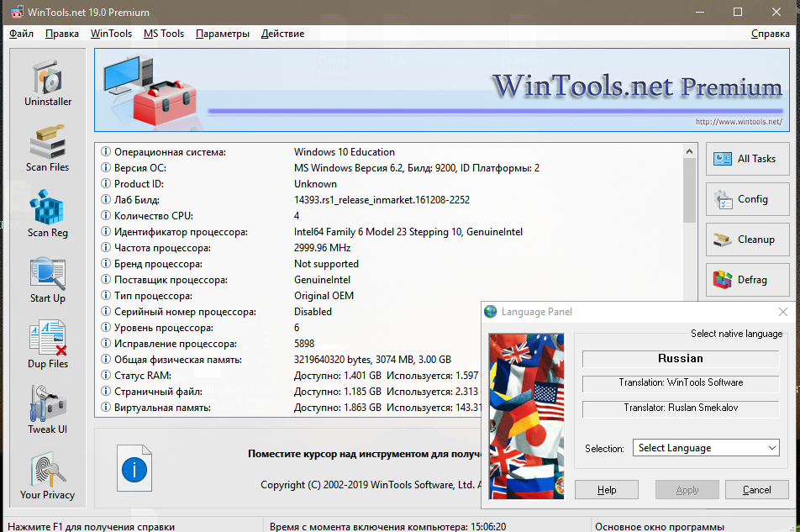Screen dimensions: 800x532
Task: Click the info list scrollbar thumb
Action: pos(689,190)
